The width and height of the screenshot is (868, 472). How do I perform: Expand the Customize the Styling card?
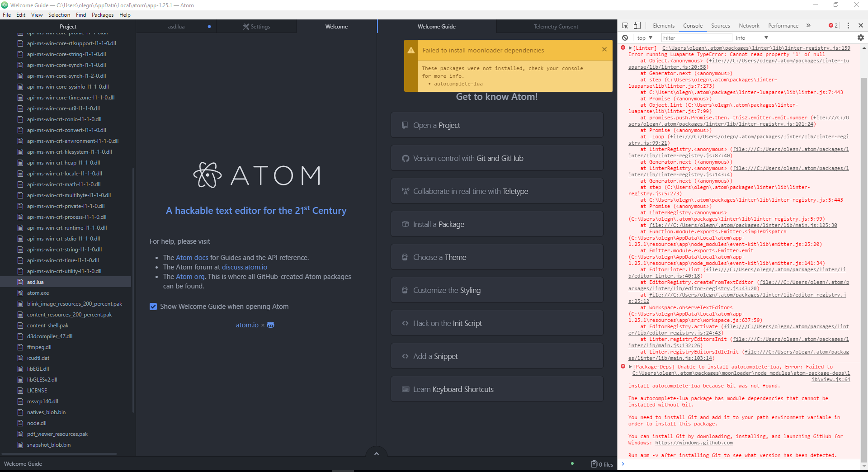point(497,290)
